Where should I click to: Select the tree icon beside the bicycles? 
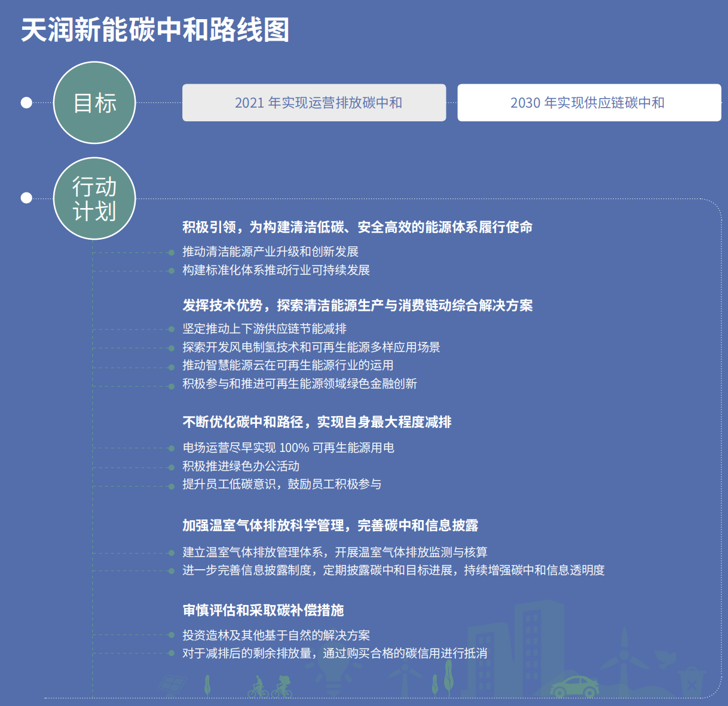(x=208, y=684)
